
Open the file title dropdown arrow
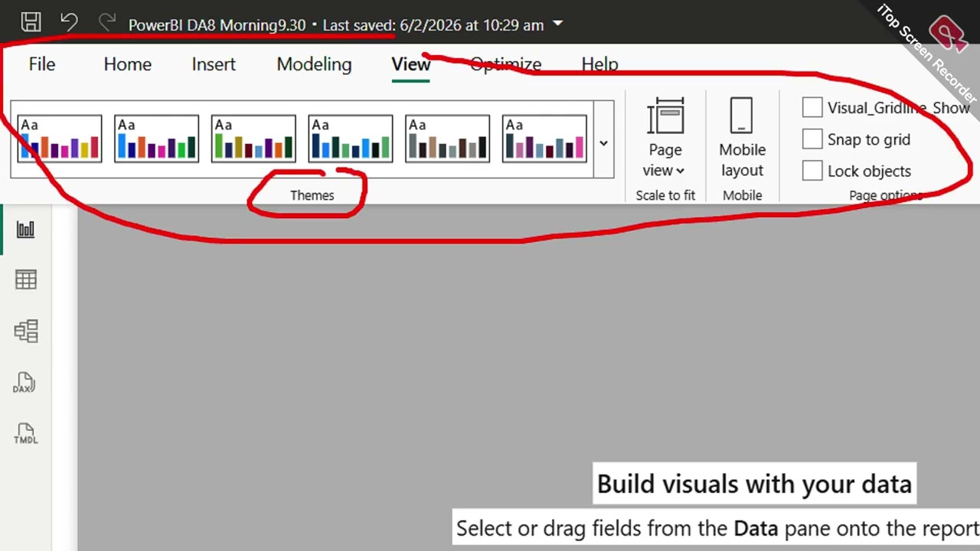coord(557,24)
